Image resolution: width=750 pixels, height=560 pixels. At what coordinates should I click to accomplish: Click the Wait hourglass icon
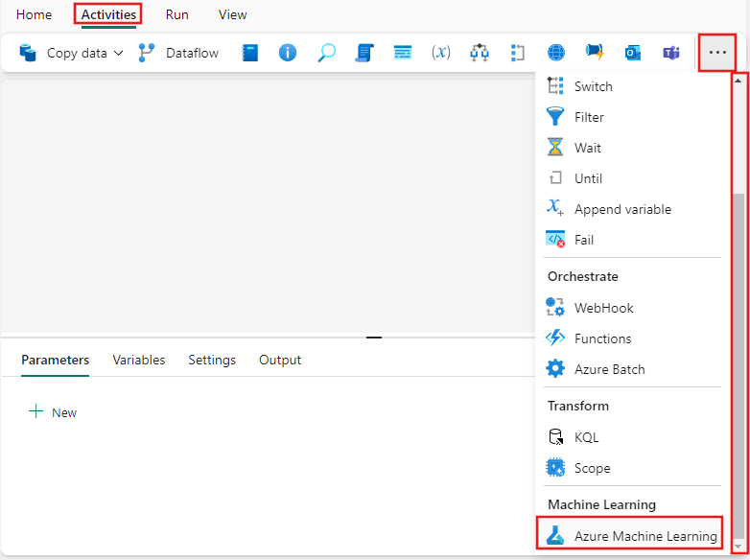point(555,148)
